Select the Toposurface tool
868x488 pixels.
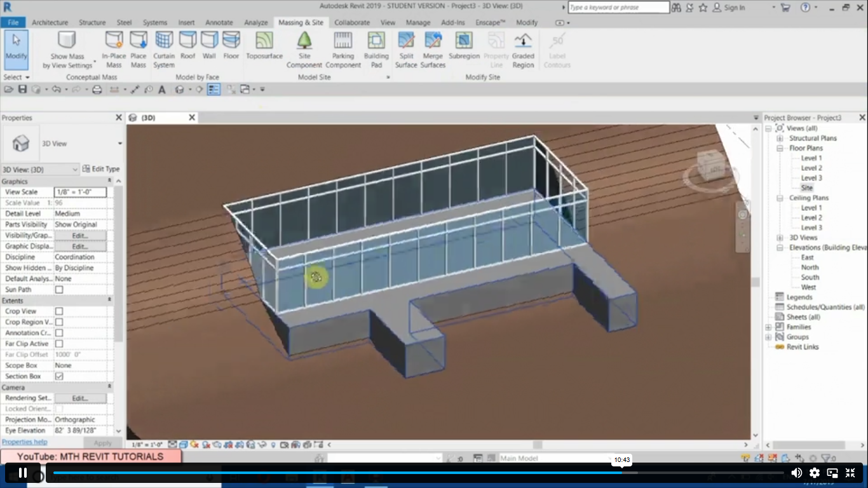(x=264, y=48)
